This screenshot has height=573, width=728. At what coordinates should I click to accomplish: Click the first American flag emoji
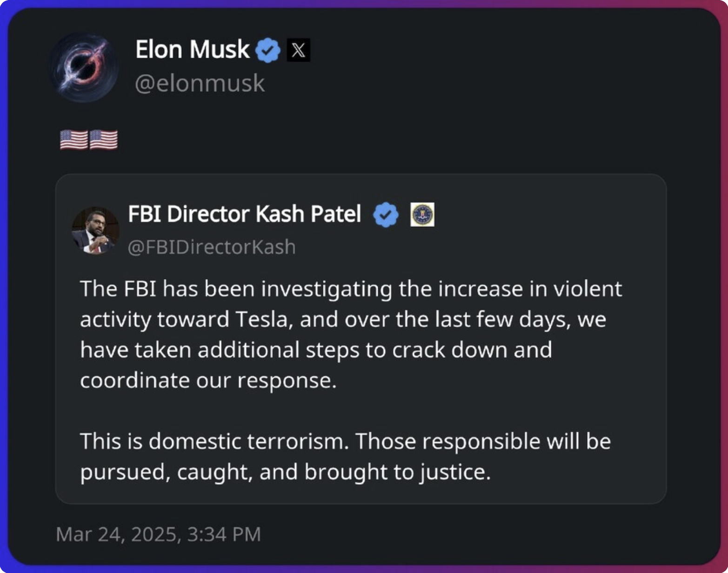pos(73,140)
